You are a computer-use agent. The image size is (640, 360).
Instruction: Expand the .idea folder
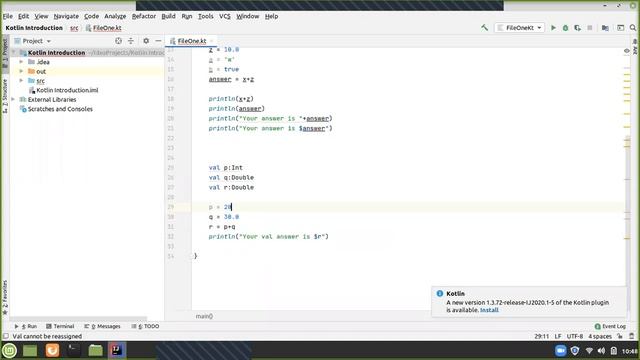[x=21, y=62]
